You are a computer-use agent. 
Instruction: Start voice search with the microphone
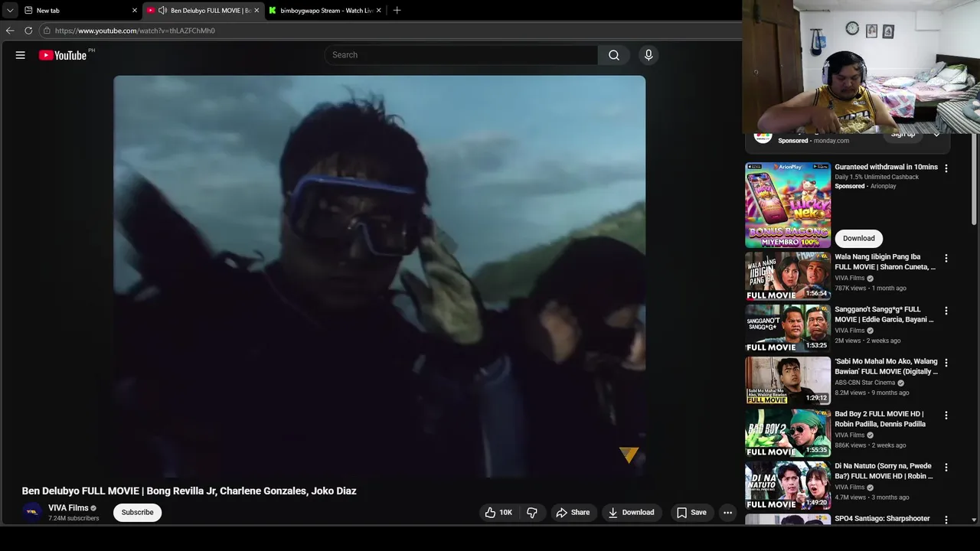pos(648,55)
